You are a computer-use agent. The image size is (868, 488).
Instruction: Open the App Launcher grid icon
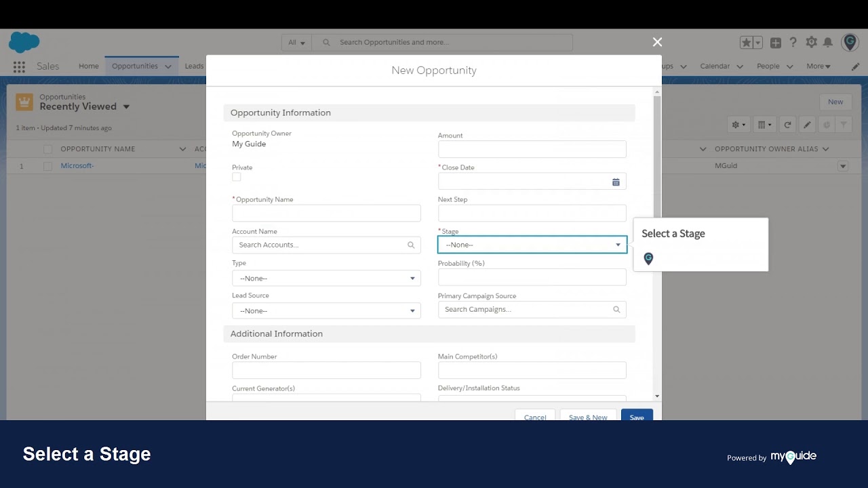(x=19, y=66)
